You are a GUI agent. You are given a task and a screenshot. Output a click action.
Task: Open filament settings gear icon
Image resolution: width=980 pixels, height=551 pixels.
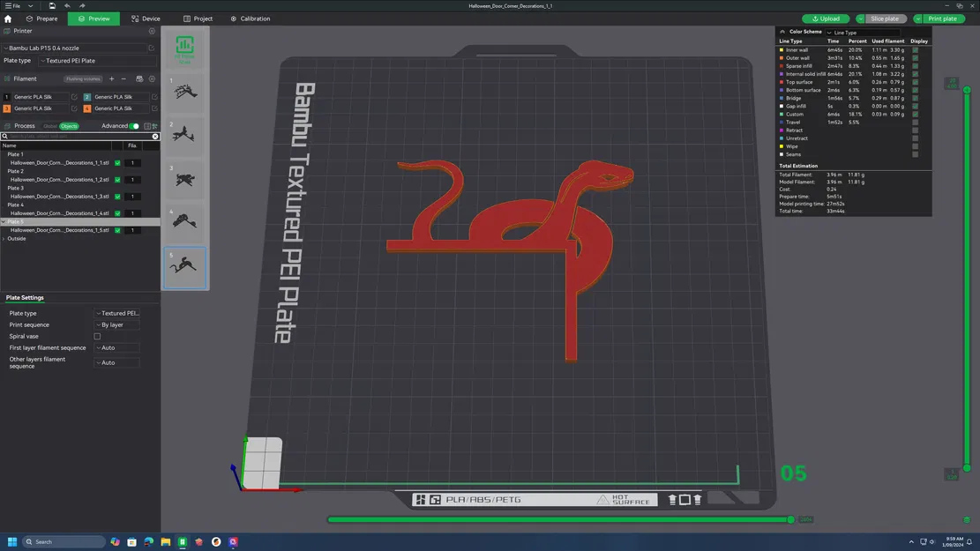(x=152, y=78)
